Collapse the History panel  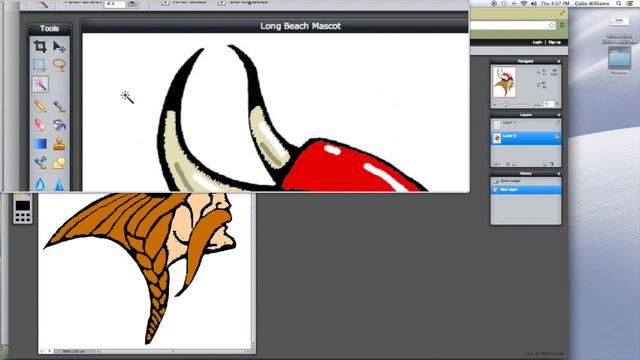tap(559, 174)
